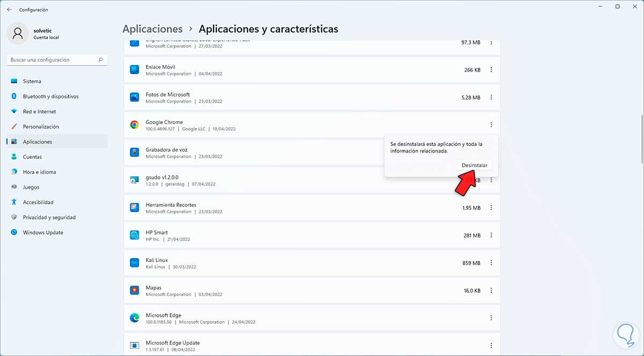The image size is (644, 356).
Task: Open three-dot menu for English Local Experience Pack
Action: 491,42
